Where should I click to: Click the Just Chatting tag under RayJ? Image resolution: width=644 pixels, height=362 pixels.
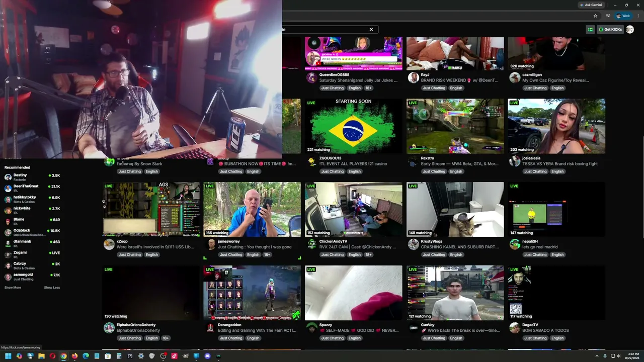pos(434,88)
